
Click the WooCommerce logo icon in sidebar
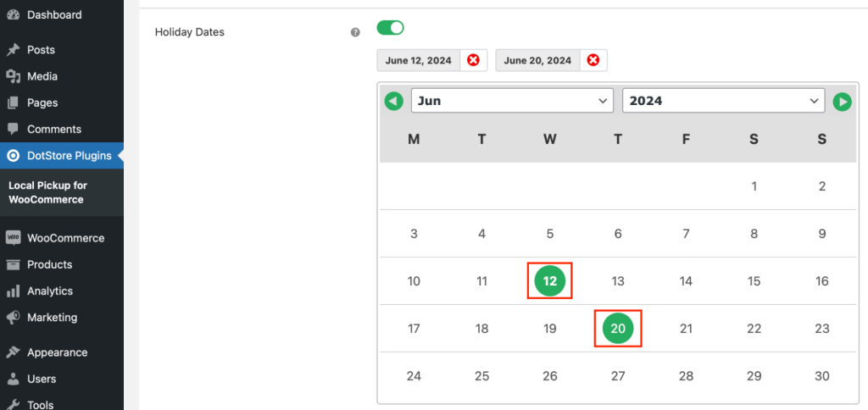pos(14,238)
